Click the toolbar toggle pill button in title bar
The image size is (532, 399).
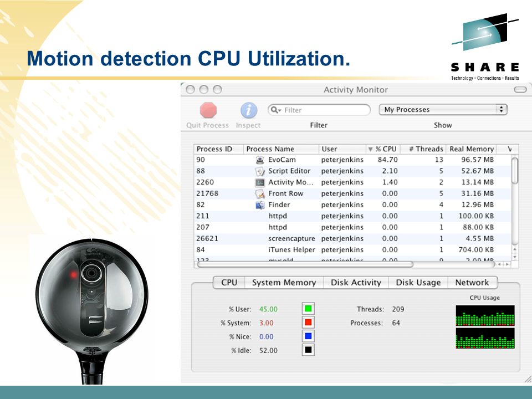520,90
